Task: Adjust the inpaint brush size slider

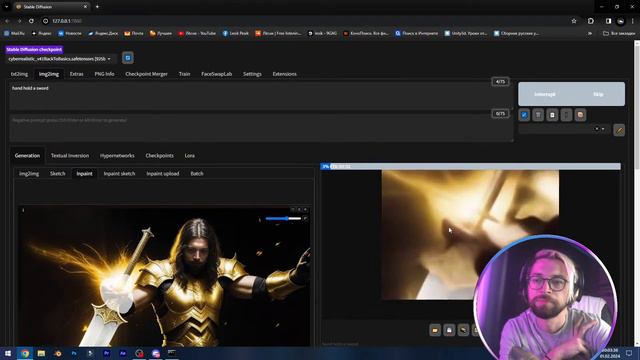Action: tap(283, 219)
